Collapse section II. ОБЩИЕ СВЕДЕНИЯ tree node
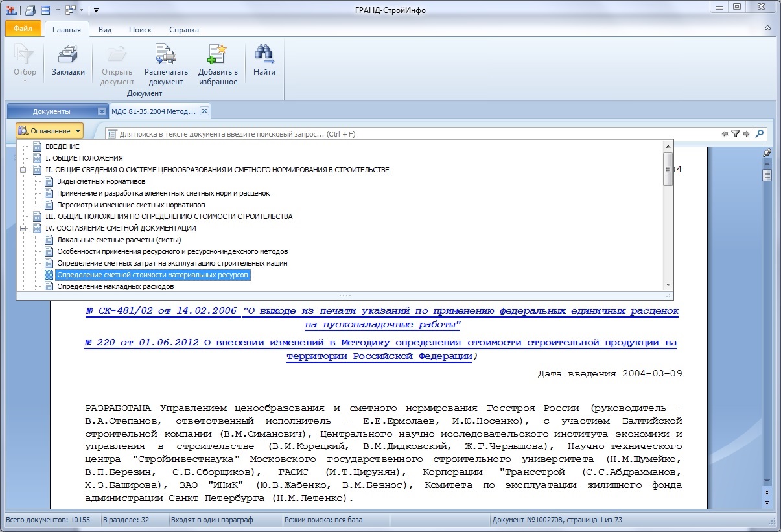781x532 pixels. [24, 170]
